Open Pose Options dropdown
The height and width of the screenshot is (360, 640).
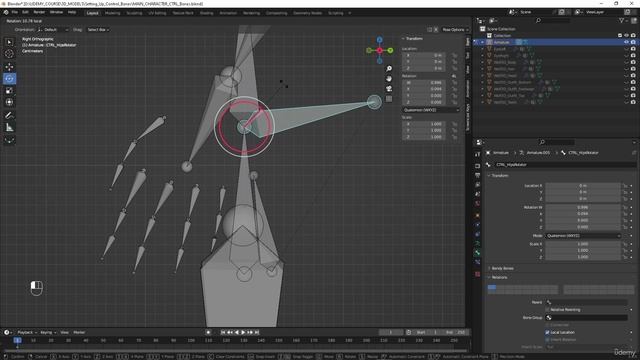pyautogui.click(x=455, y=29)
